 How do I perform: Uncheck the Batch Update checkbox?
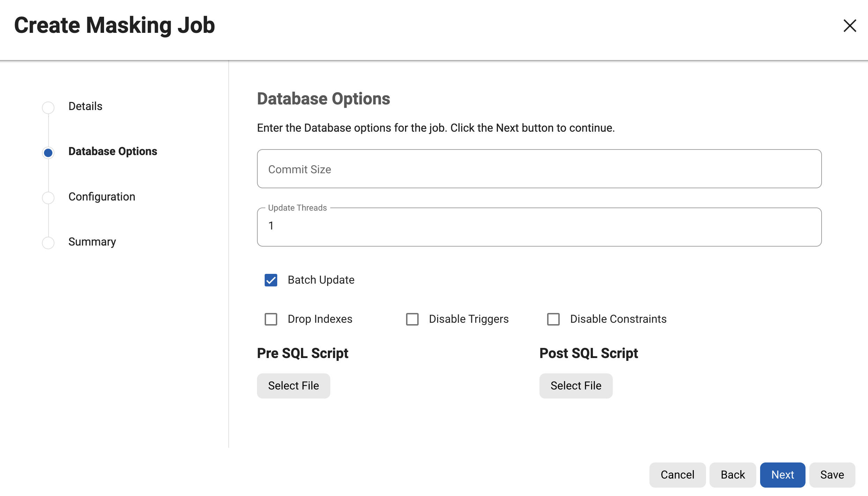(x=271, y=280)
